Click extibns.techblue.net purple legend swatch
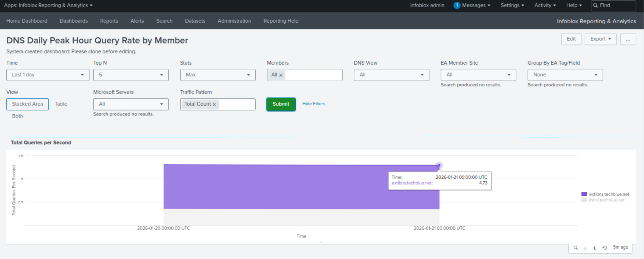Viewport: 644px width, 259px height. coord(584,194)
